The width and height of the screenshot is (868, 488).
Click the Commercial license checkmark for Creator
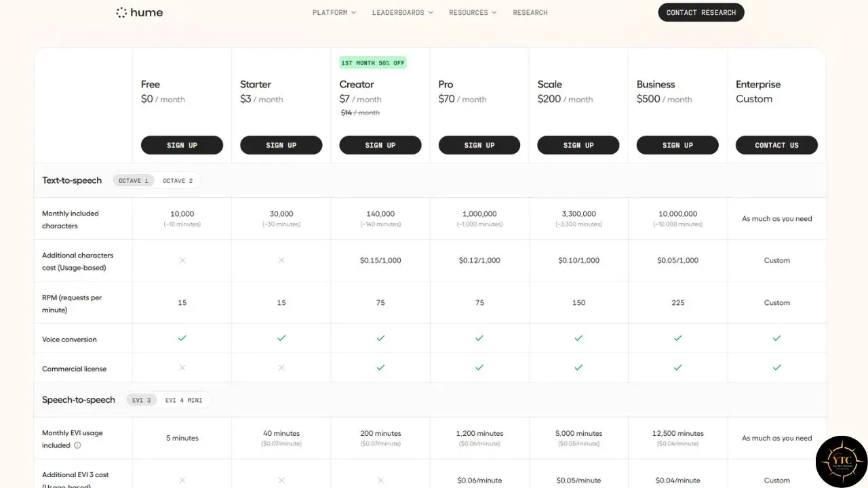pos(380,367)
